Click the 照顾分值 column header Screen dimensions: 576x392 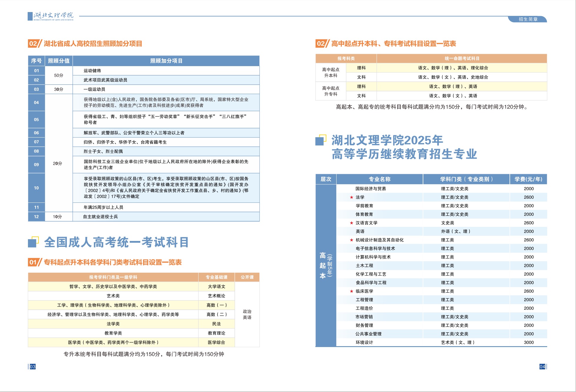[x=59, y=61]
